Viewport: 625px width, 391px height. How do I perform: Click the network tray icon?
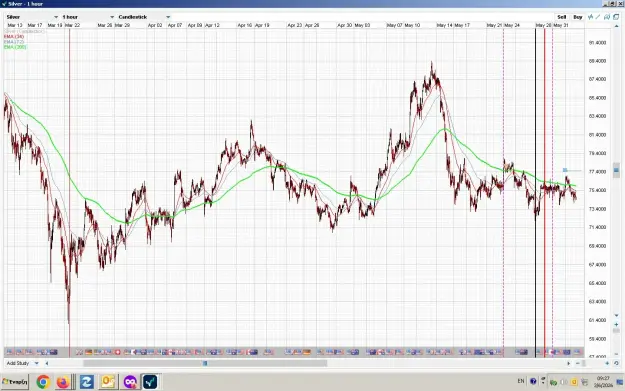point(584,382)
